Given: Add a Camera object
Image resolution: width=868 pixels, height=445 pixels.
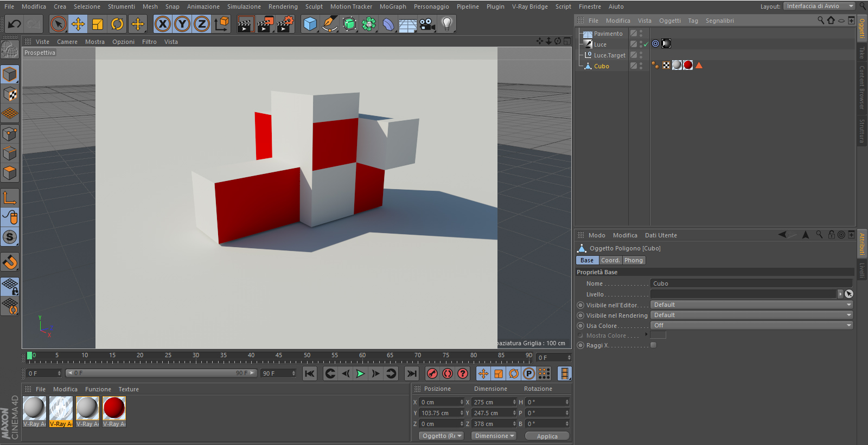Looking at the screenshot, I should coord(427,24).
